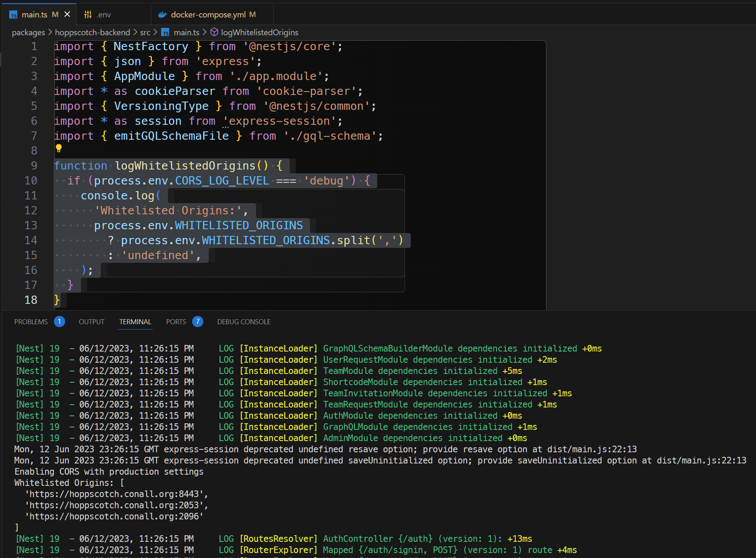The width and height of the screenshot is (756, 558).
Task: Click the sliders icon on the .env tab
Action: tap(88, 14)
